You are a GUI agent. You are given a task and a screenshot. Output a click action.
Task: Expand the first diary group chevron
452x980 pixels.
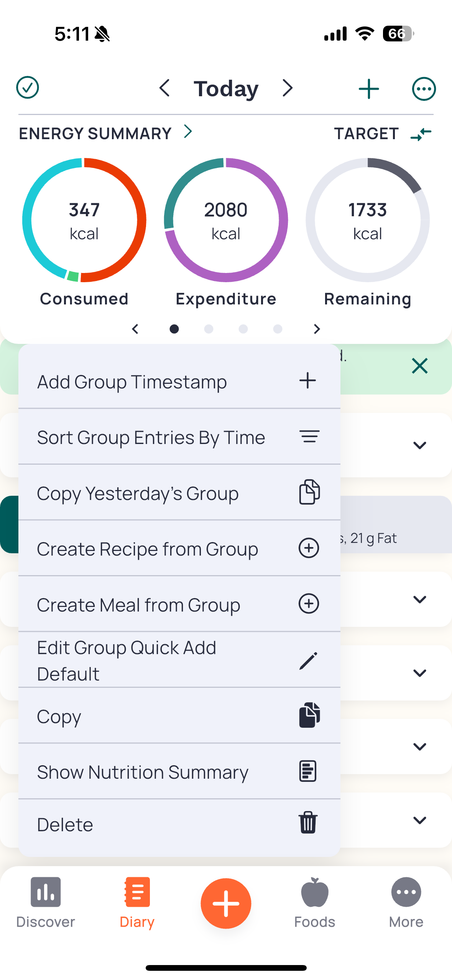click(x=420, y=445)
